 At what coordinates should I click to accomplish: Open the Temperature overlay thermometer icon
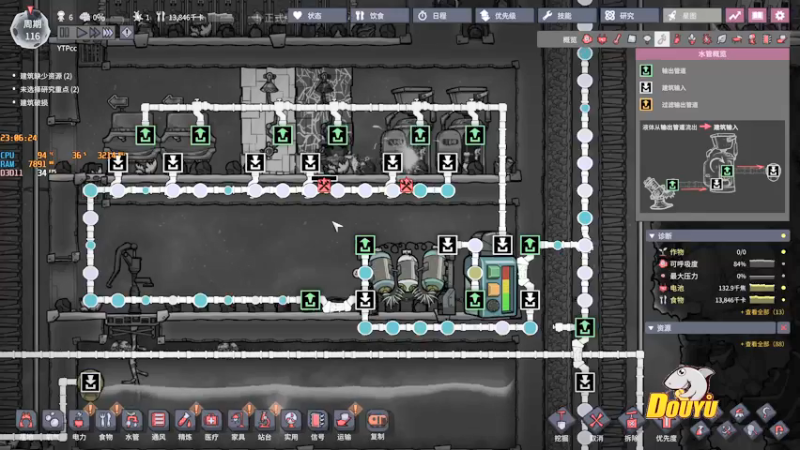point(617,39)
